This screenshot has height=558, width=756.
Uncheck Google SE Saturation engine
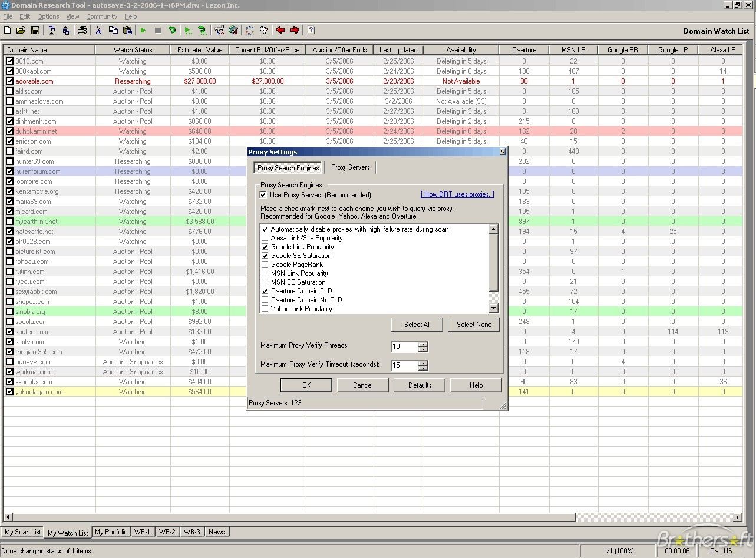tap(265, 256)
